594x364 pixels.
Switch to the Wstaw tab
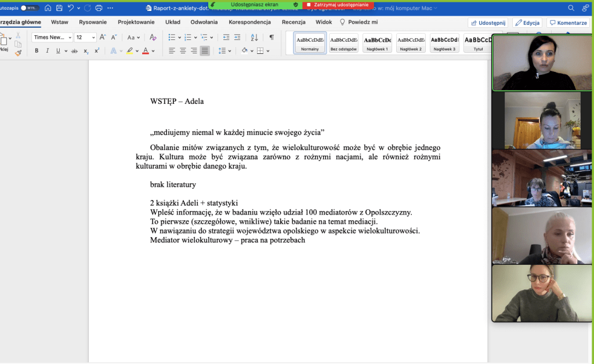[x=59, y=22]
